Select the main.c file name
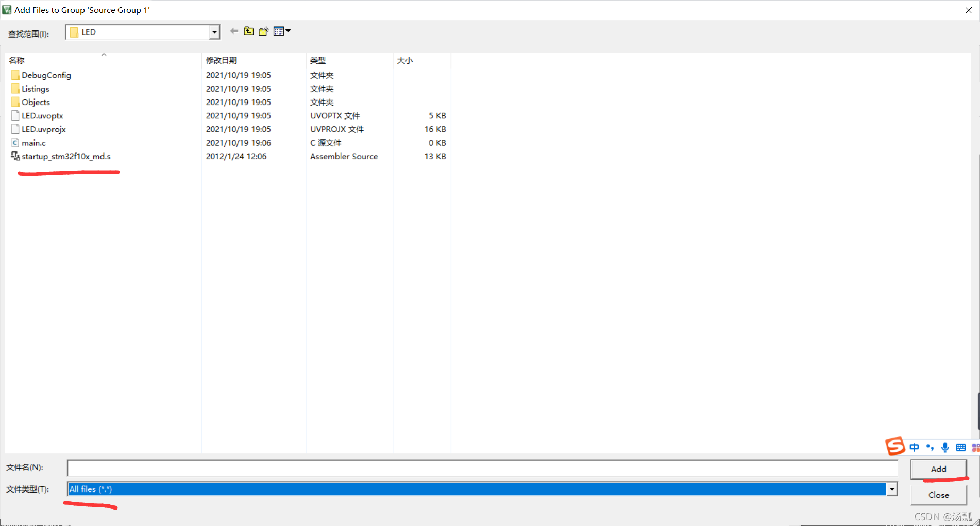This screenshot has height=526, width=980. click(33, 143)
